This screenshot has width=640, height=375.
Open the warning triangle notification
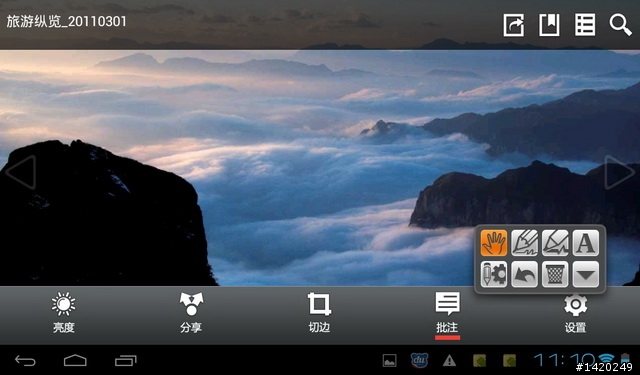(449, 360)
